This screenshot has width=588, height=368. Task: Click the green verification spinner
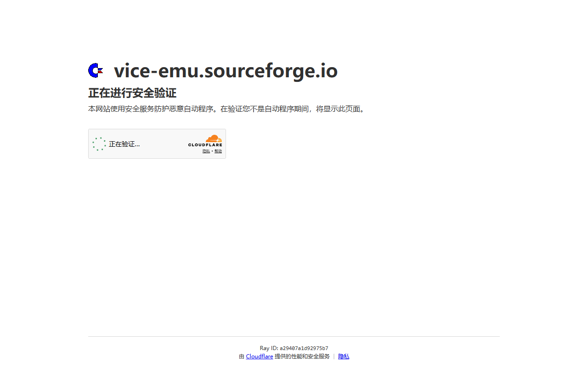[99, 144]
